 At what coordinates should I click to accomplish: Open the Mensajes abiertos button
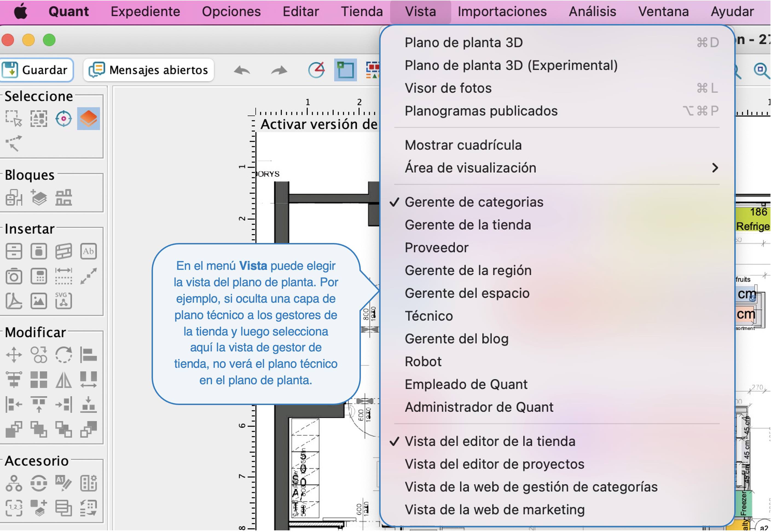click(x=149, y=70)
